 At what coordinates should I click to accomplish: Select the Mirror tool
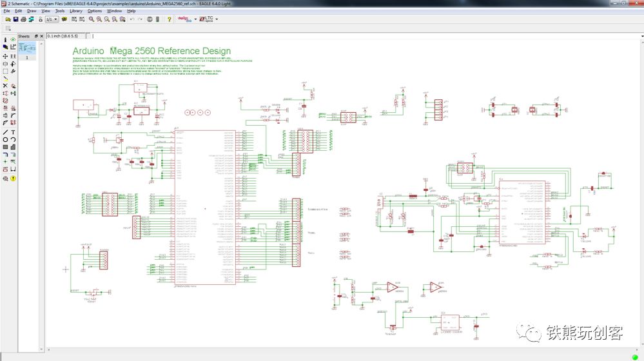click(5, 64)
